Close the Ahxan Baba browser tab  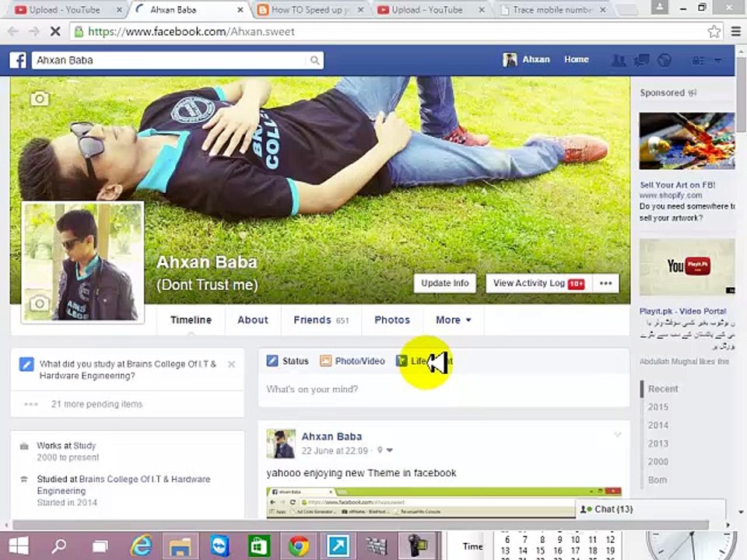click(240, 10)
